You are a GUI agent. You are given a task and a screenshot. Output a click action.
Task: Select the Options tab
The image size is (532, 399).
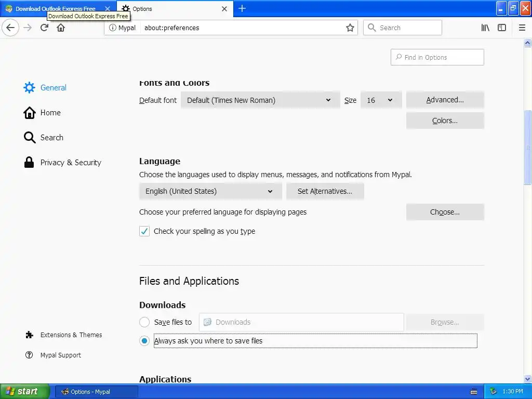[x=175, y=9]
